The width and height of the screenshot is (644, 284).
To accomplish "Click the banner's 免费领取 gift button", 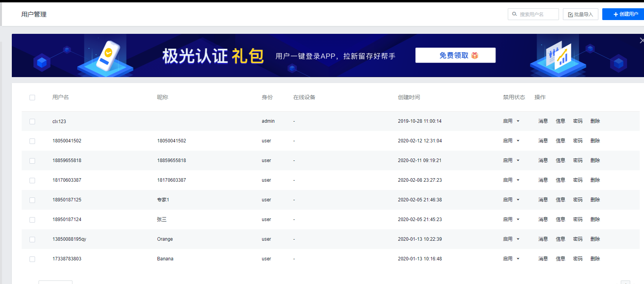I will click(x=455, y=55).
